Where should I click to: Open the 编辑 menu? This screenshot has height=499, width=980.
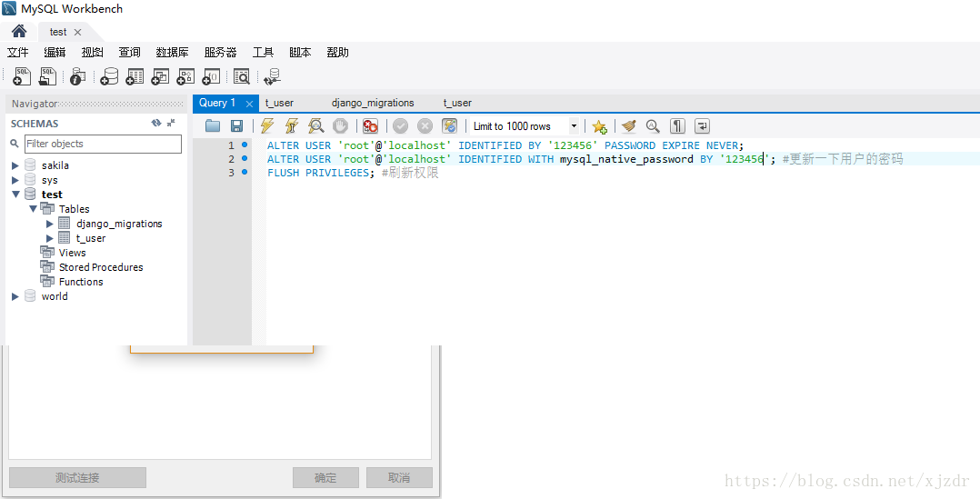[55, 53]
